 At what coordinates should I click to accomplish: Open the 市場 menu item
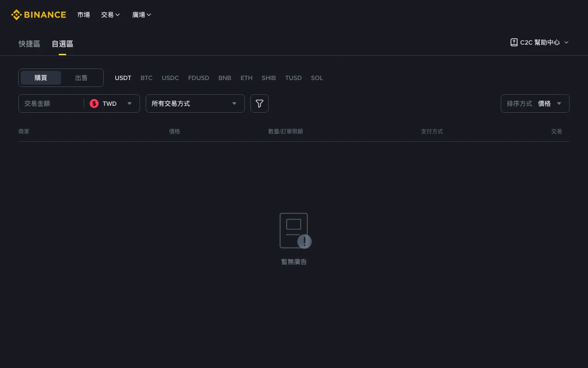coord(84,15)
